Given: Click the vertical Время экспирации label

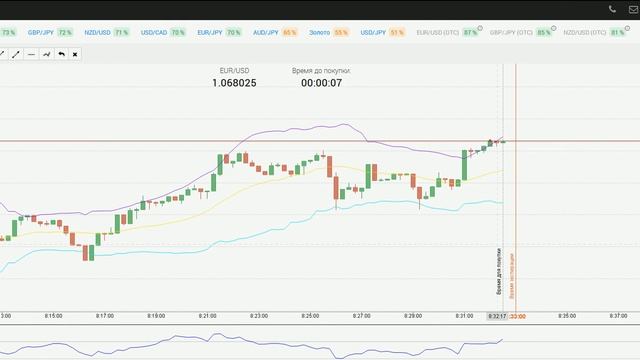Looking at the screenshot, I should click(512, 276).
